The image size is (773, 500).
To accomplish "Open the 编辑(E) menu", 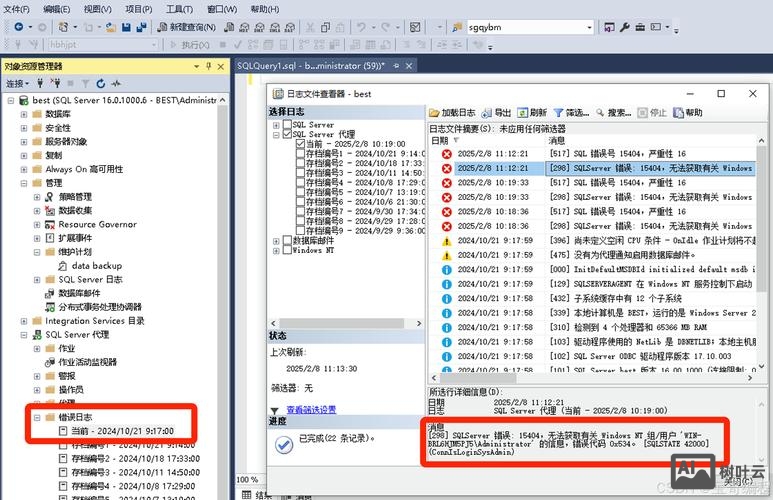I will 56,9.
